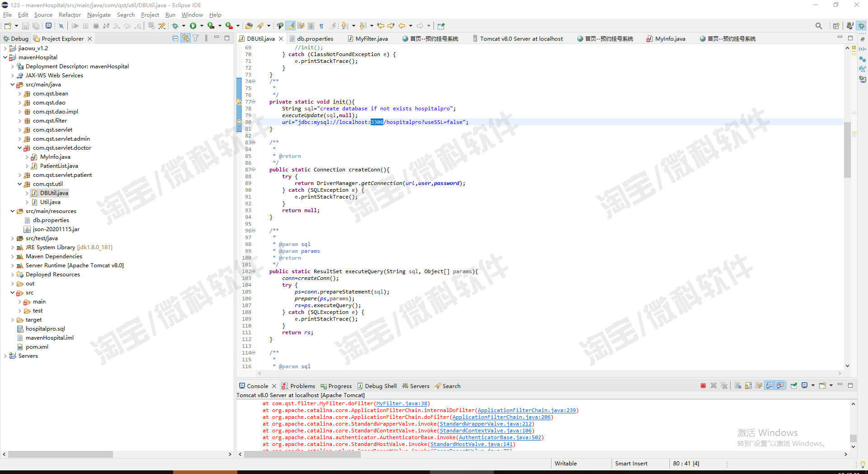Image resolution: width=868 pixels, height=474 pixels.
Task: Expand the jiaowu_v1.2 project
Action: [5, 48]
